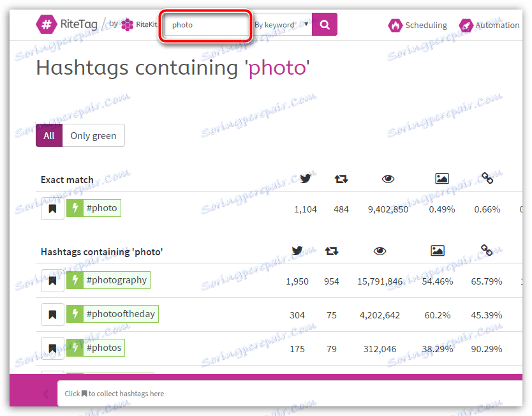Bookmark the #photography hashtag
Viewport: 532px width, 416px height.
point(52,281)
